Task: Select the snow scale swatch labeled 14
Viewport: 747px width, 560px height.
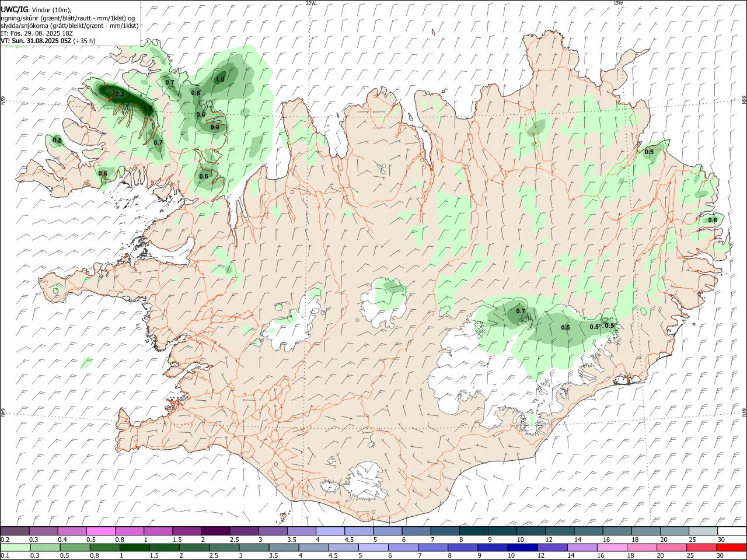Action: [588, 531]
